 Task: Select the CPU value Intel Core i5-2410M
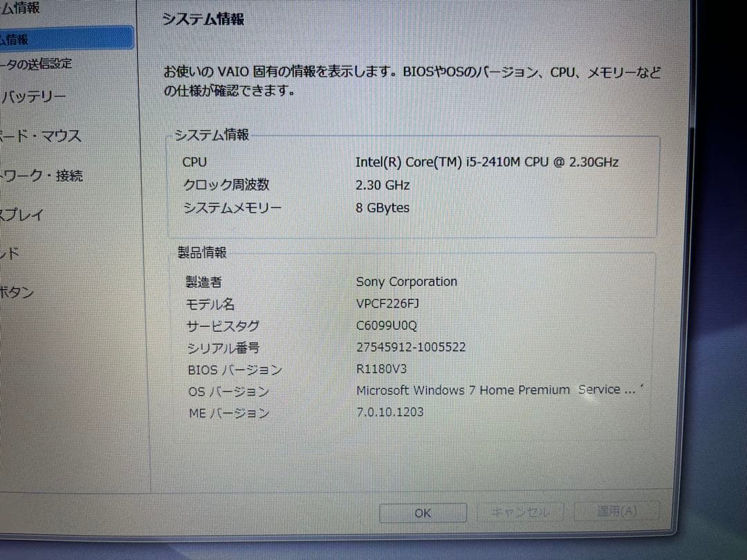(487, 162)
